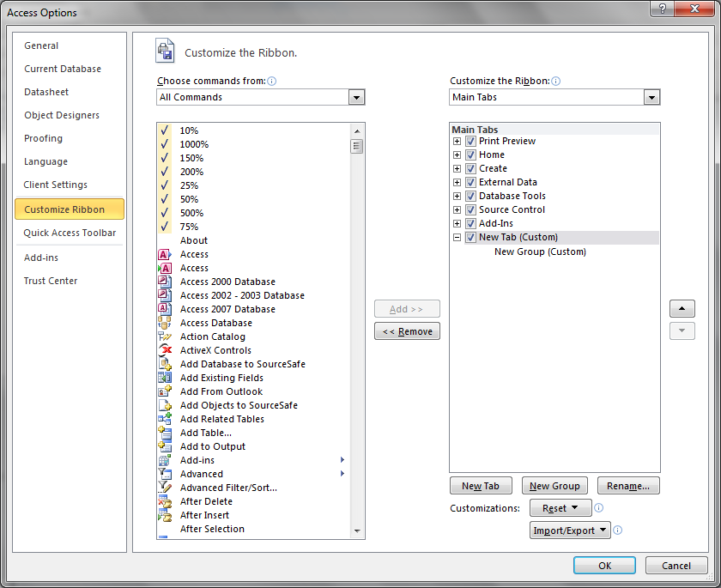721x588 pixels.
Task: Select the Add-ins command icon in list
Action: coord(165,460)
